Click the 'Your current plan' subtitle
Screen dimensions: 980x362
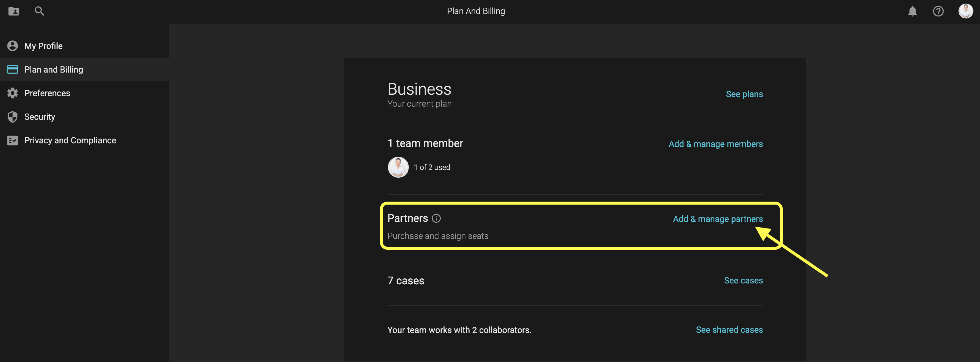(x=419, y=104)
